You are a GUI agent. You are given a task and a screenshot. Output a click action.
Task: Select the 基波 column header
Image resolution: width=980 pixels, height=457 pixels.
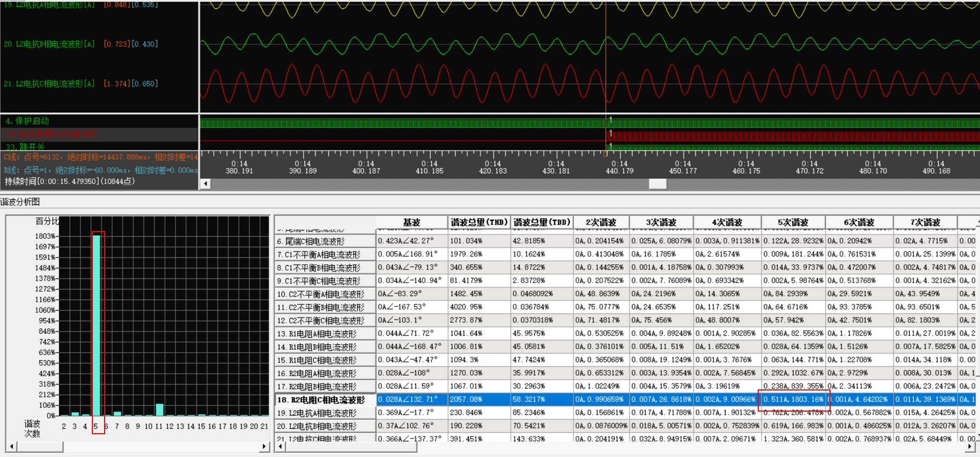click(412, 222)
